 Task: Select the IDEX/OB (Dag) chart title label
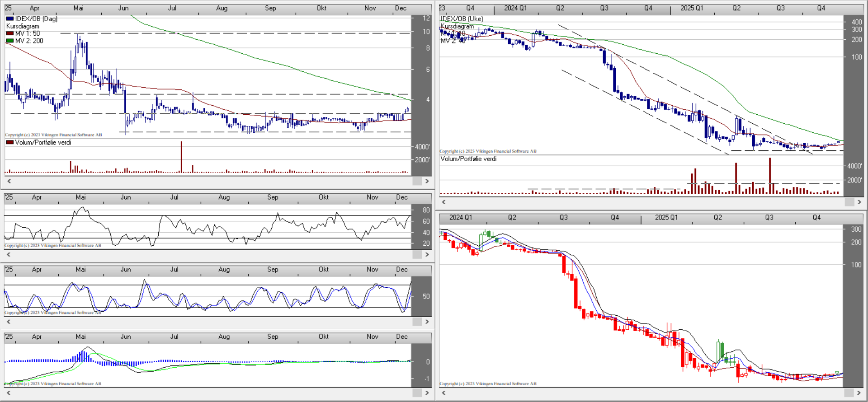click(x=36, y=19)
